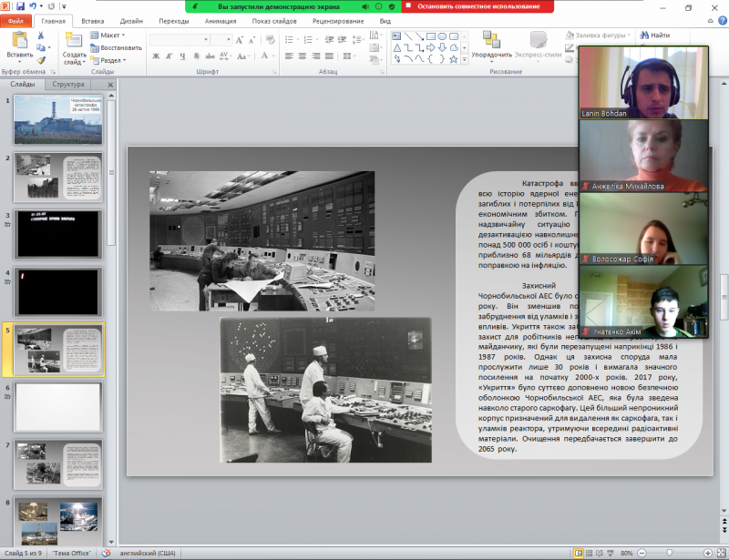Minimize the ribbon with the caret
The height and width of the screenshot is (560, 729).
(710, 20)
